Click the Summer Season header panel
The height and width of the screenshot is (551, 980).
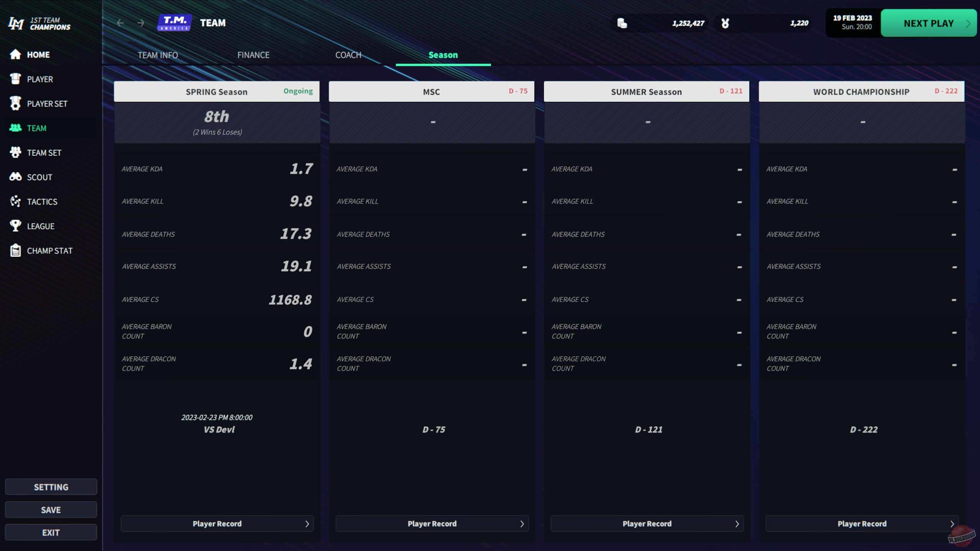click(646, 92)
